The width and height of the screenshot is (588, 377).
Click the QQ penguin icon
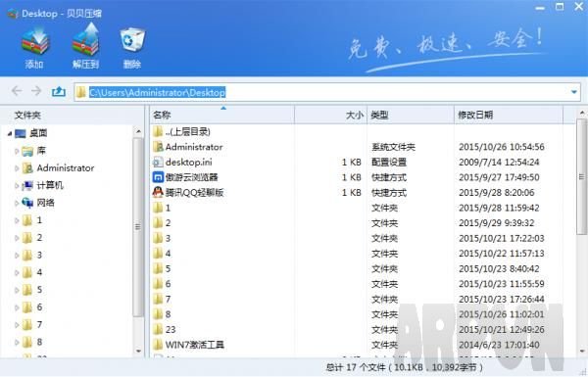pos(158,192)
